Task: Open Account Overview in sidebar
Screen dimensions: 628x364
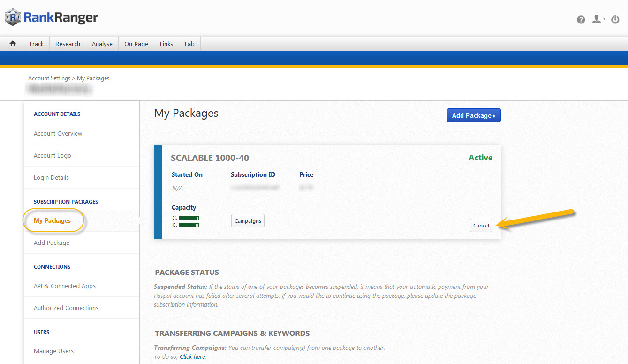Action: [58, 134]
